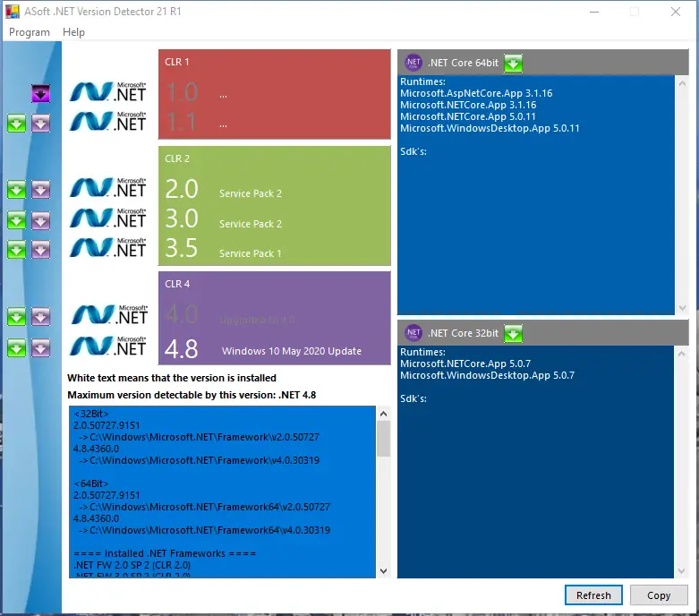Image resolution: width=699 pixels, height=616 pixels.
Task: Click the 4.8 version number in CLR 4
Action: coord(181,349)
